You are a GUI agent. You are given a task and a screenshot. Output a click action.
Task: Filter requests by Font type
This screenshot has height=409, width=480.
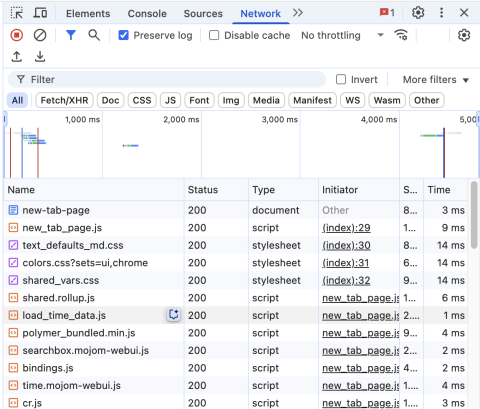[x=199, y=100]
